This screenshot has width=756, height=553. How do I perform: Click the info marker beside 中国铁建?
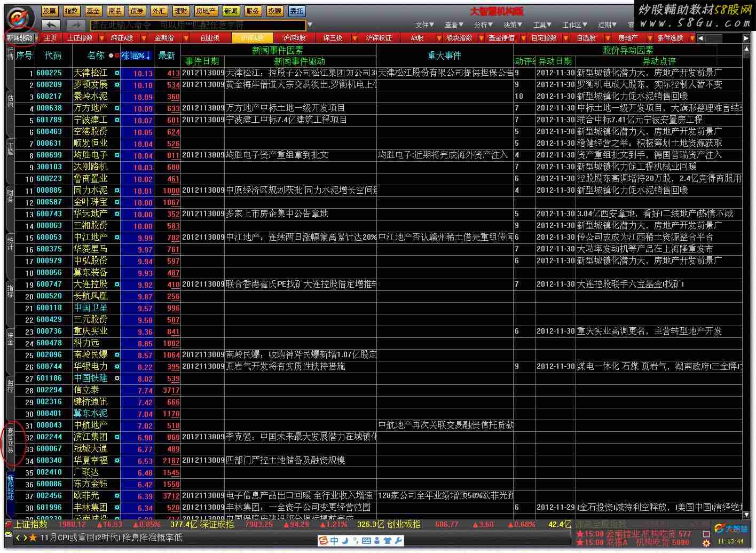point(117,378)
